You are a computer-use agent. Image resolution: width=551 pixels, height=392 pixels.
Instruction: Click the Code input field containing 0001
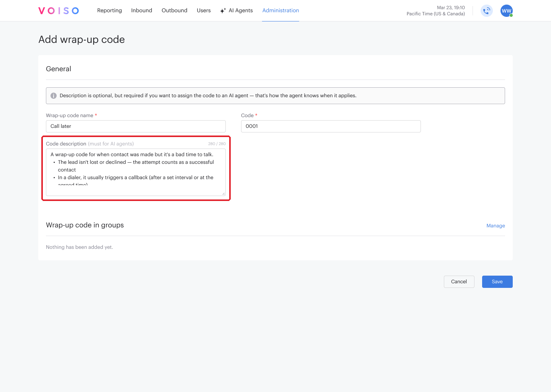pyautogui.click(x=331, y=126)
